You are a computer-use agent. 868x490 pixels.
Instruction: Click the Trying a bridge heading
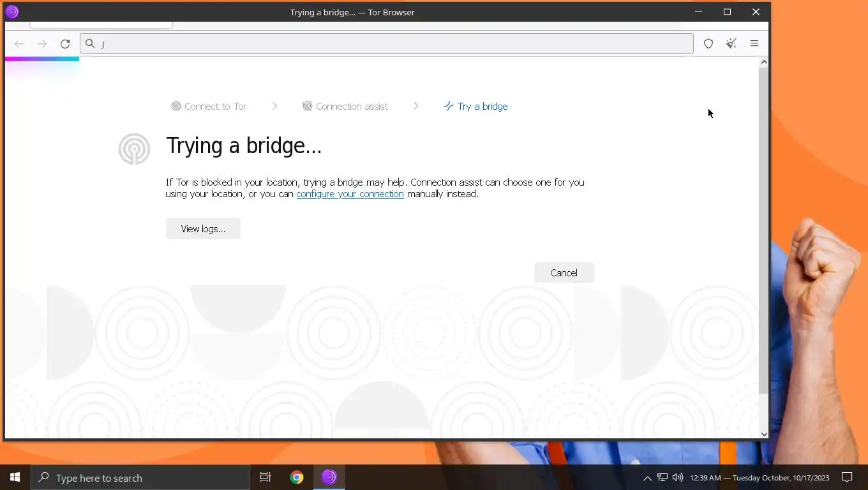click(x=244, y=146)
